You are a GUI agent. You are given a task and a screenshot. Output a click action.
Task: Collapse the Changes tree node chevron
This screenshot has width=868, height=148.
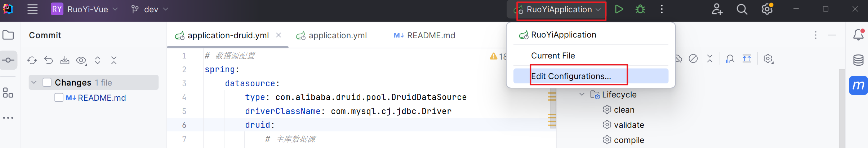tap(34, 82)
